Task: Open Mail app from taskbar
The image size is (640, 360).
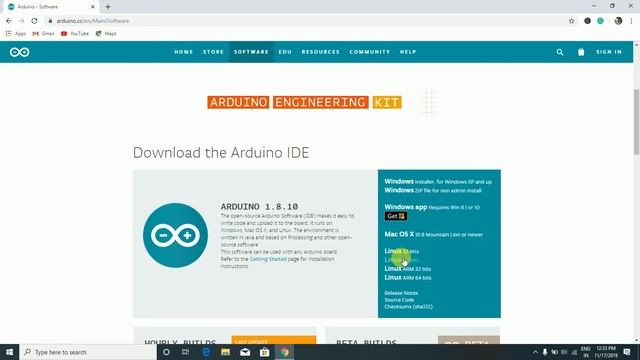Action: [245, 352]
